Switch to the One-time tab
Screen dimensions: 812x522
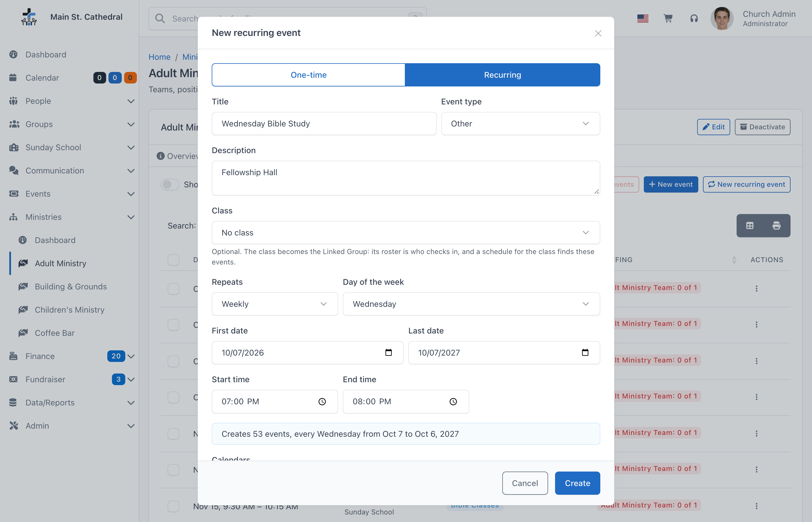pos(308,75)
